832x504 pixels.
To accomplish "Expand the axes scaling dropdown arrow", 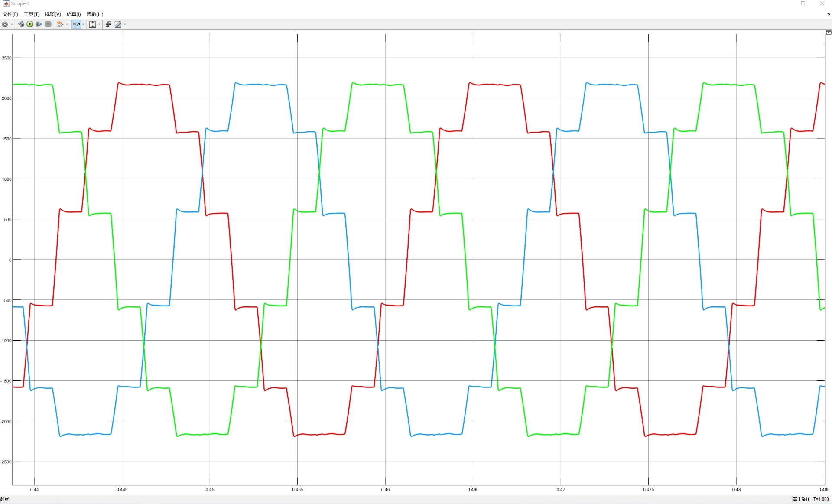I will point(99,24).
